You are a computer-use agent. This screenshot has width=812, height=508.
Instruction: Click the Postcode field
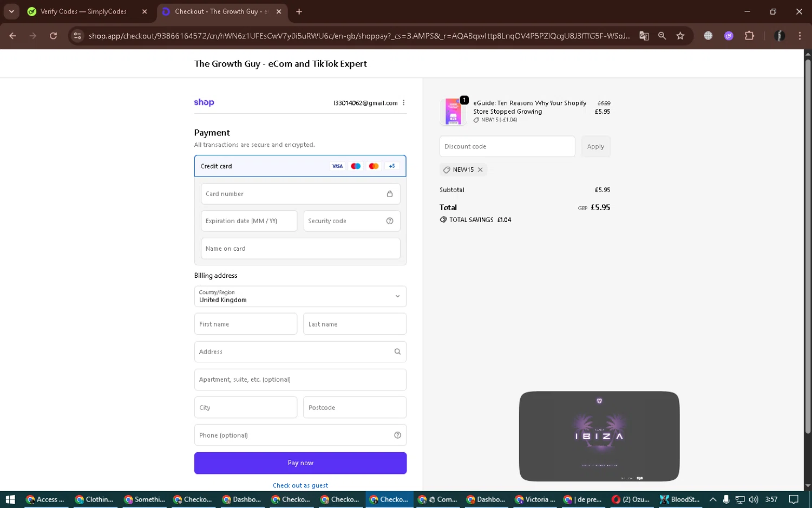(x=355, y=407)
